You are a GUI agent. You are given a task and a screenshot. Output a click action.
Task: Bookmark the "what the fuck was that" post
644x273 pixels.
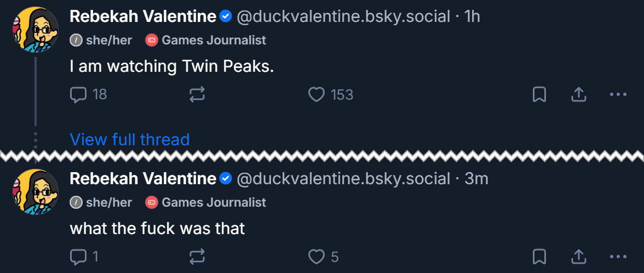(x=539, y=257)
